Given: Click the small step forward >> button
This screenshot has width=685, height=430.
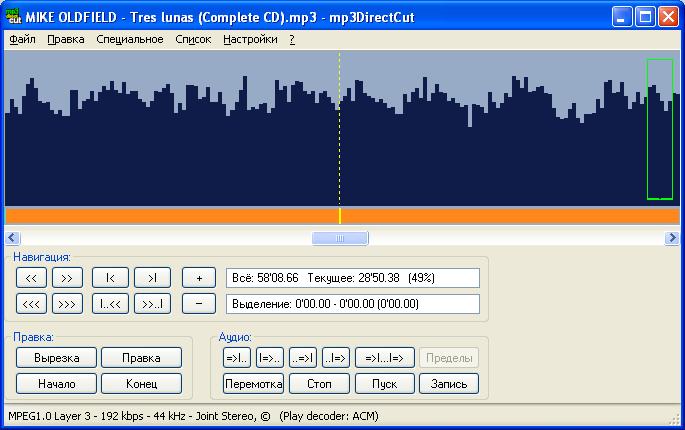Looking at the screenshot, I should click(67, 278).
